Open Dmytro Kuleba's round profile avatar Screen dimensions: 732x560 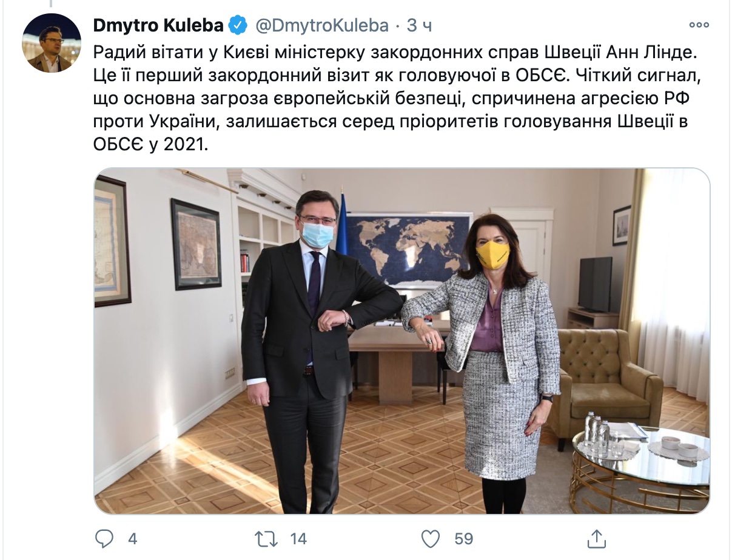click(52, 44)
